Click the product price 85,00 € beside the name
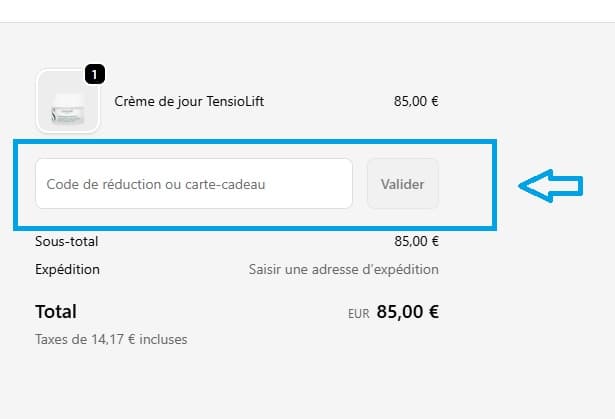 [x=416, y=101]
